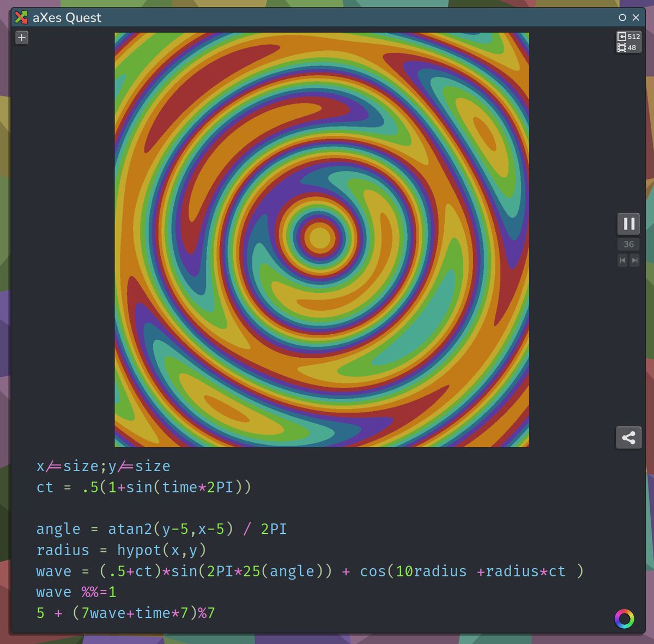Click code line starting 'ct = .5(1+sin'
Screen dimensions: 654x644
[144, 487]
